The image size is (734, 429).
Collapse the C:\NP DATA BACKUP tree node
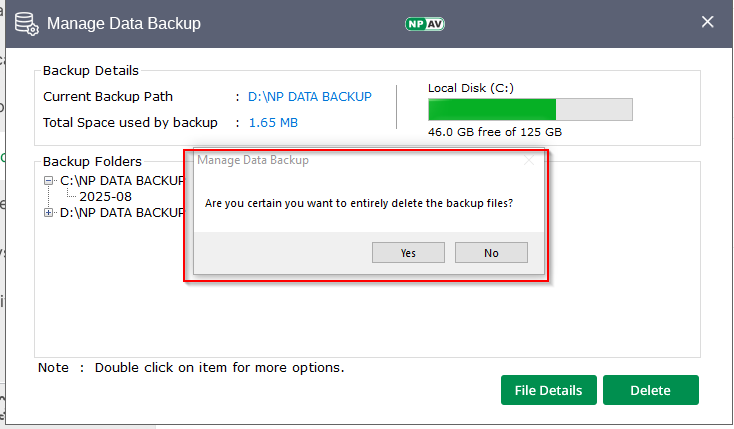coord(49,181)
